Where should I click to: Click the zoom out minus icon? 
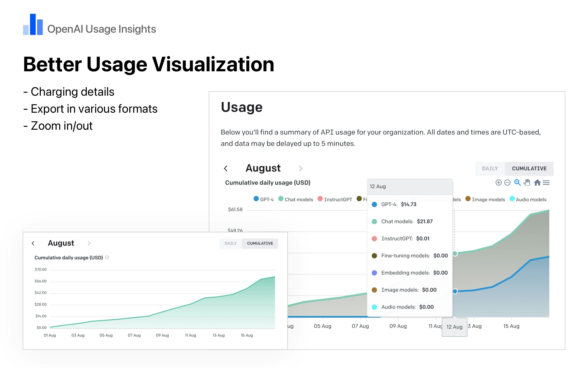[507, 183]
